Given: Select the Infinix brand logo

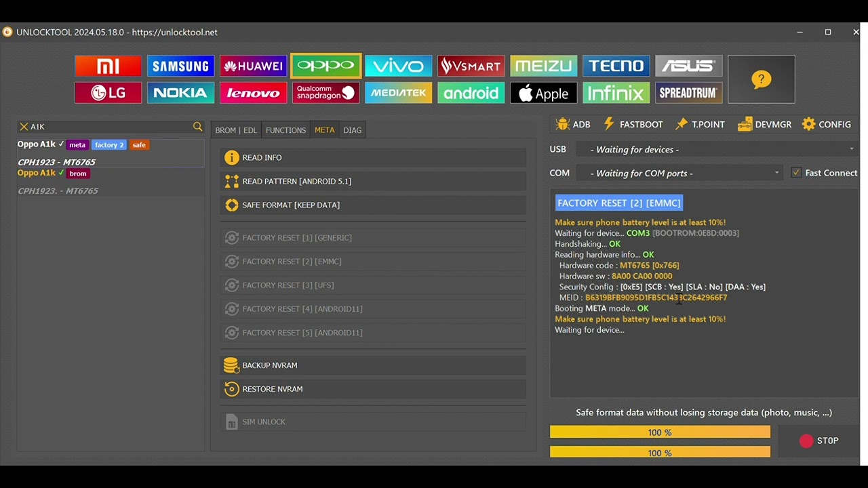Looking at the screenshot, I should pos(616,93).
